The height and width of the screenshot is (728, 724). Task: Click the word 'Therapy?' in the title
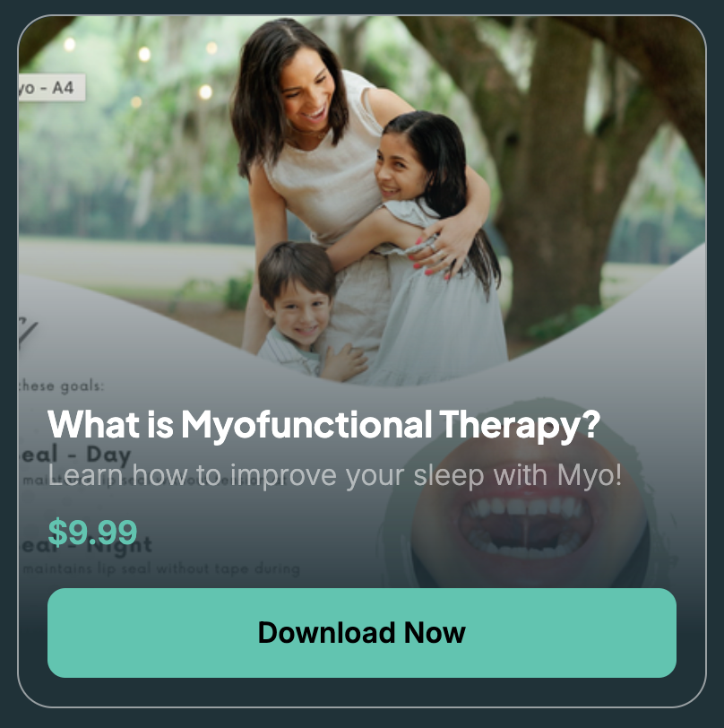point(520,424)
